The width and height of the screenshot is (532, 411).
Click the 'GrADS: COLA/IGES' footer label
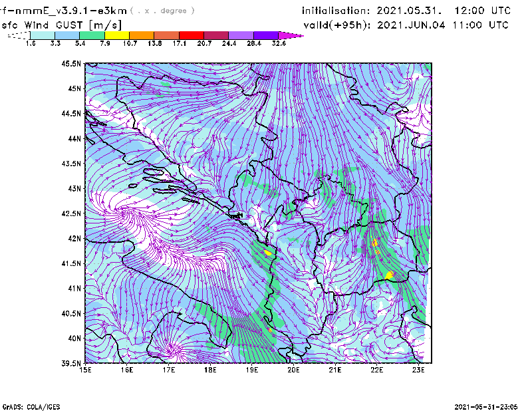click(31, 407)
